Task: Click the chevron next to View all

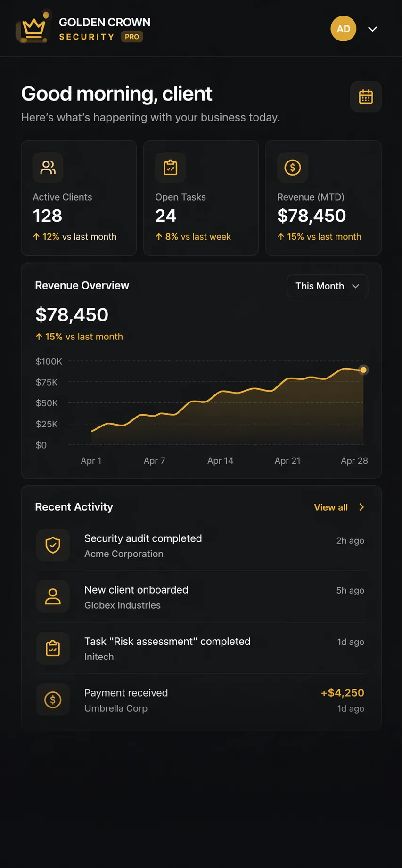Action: (x=361, y=507)
